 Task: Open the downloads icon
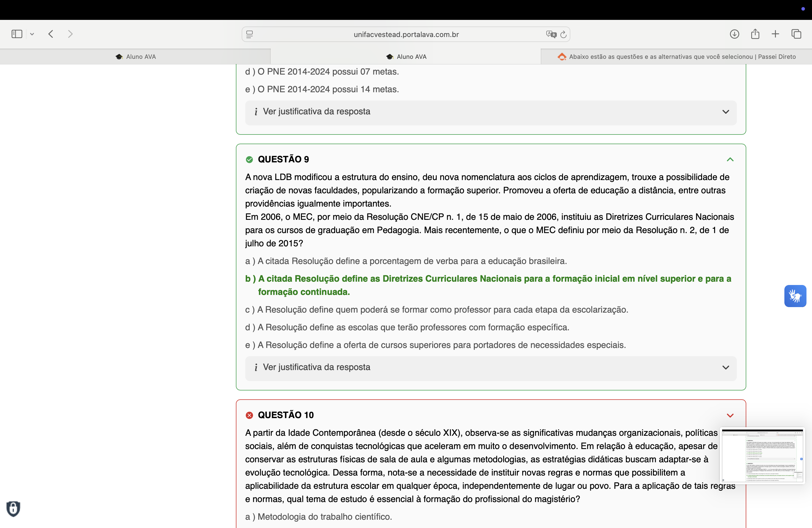tap(734, 34)
